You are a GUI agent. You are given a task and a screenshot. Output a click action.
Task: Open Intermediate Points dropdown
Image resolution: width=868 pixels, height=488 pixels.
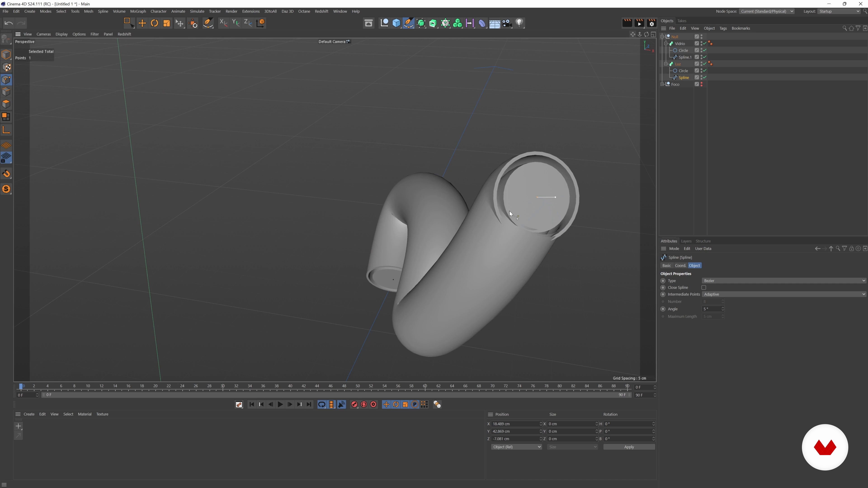point(784,294)
